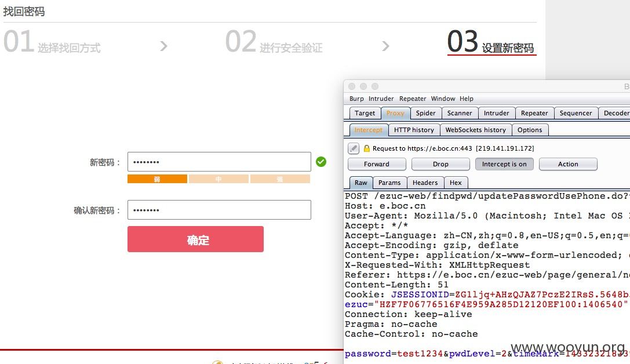The image size is (630, 364).
Task: Click the password=test1234 request body line
Action: tap(487, 354)
